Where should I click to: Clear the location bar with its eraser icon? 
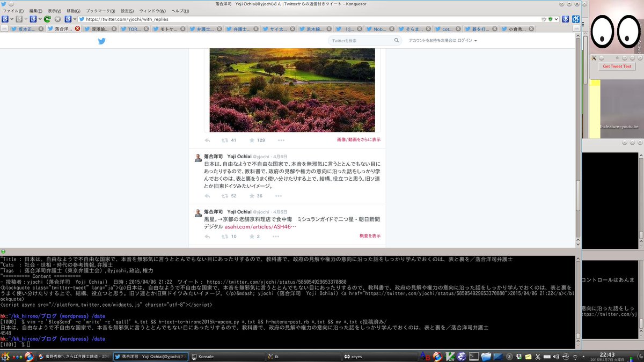coord(544,19)
